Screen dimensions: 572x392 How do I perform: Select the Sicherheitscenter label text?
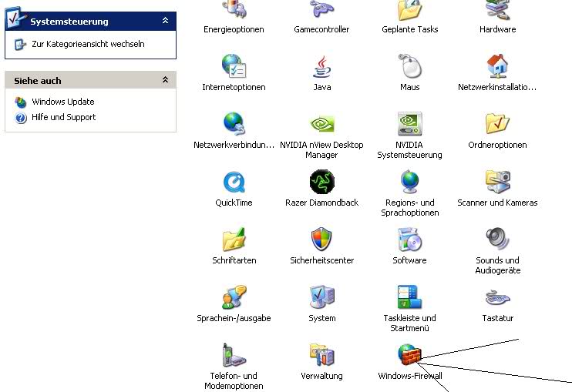coord(321,260)
